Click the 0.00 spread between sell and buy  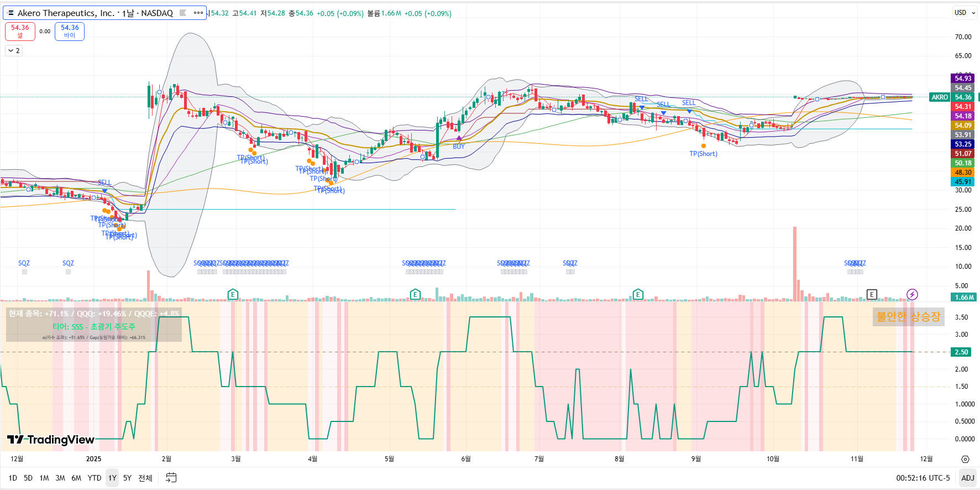[x=45, y=32]
